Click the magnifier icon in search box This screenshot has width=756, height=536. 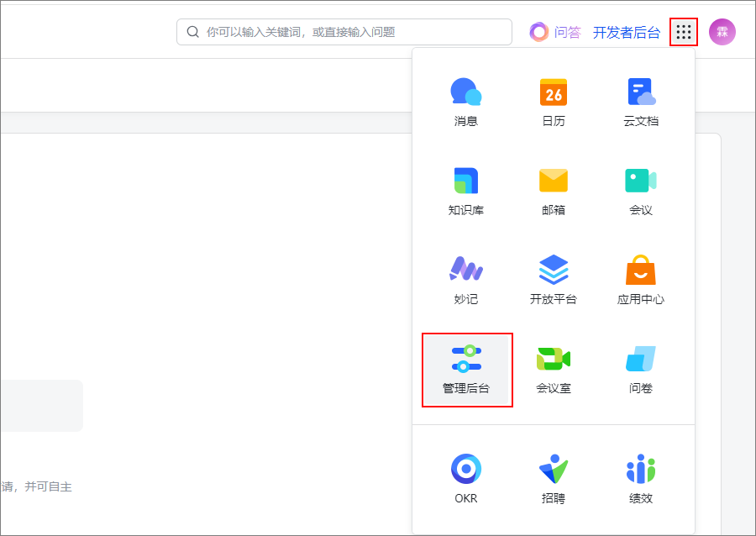pyautogui.click(x=193, y=32)
